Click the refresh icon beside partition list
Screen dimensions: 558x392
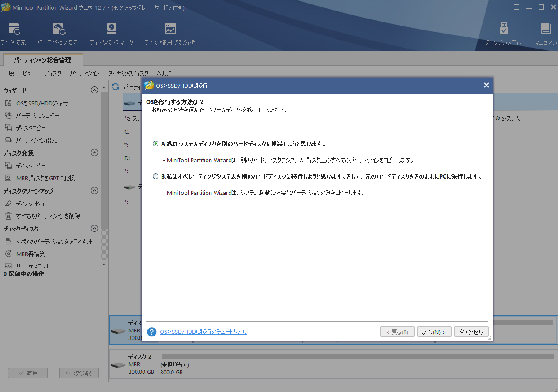pyautogui.click(x=116, y=86)
